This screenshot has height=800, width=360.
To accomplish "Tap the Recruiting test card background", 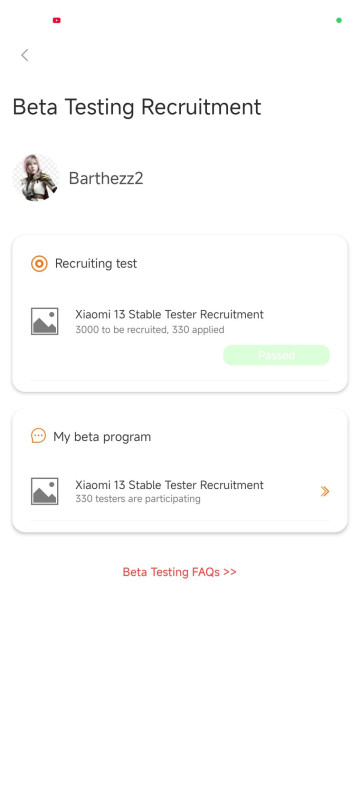I will coord(179,313).
